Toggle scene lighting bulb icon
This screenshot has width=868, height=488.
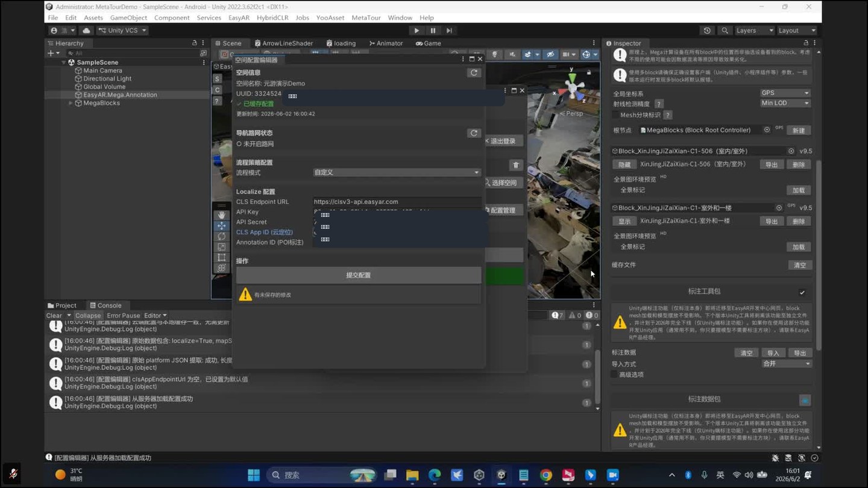(x=495, y=54)
